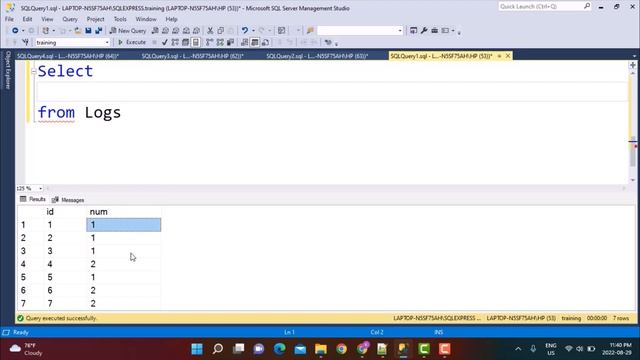Click the New Query button

[128, 31]
